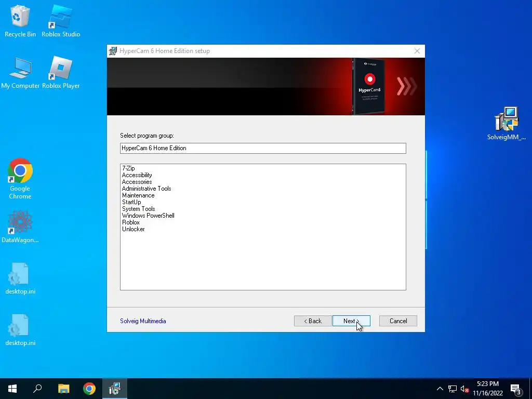The height and width of the screenshot is (399, 532).
Task: Select Google Chrome desktop shortcut
Action: point(20,179)
